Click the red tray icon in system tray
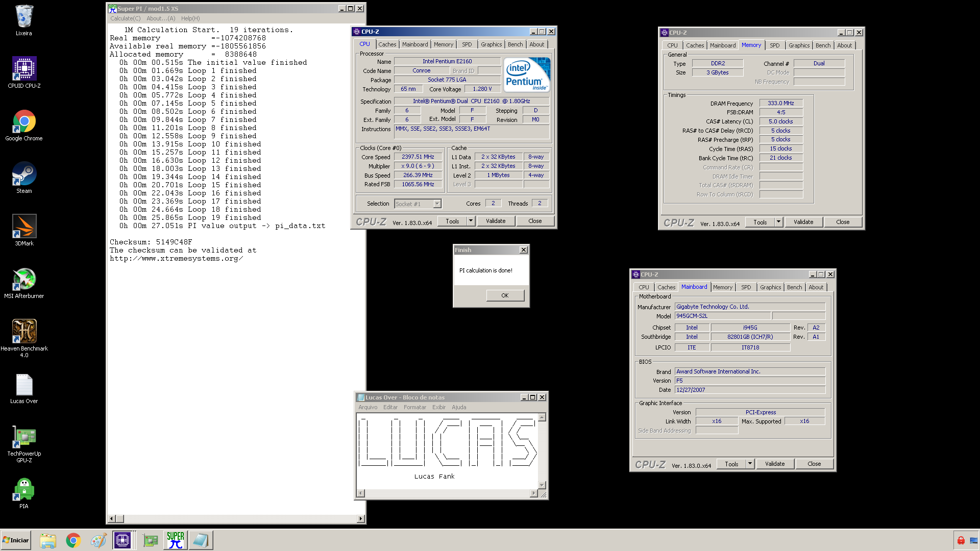980x551 pixels. click(x=961, y=540)
